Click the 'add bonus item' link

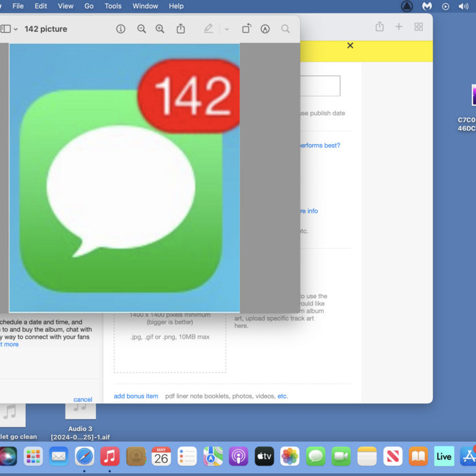pyautogui.click(x=136, y=396)
